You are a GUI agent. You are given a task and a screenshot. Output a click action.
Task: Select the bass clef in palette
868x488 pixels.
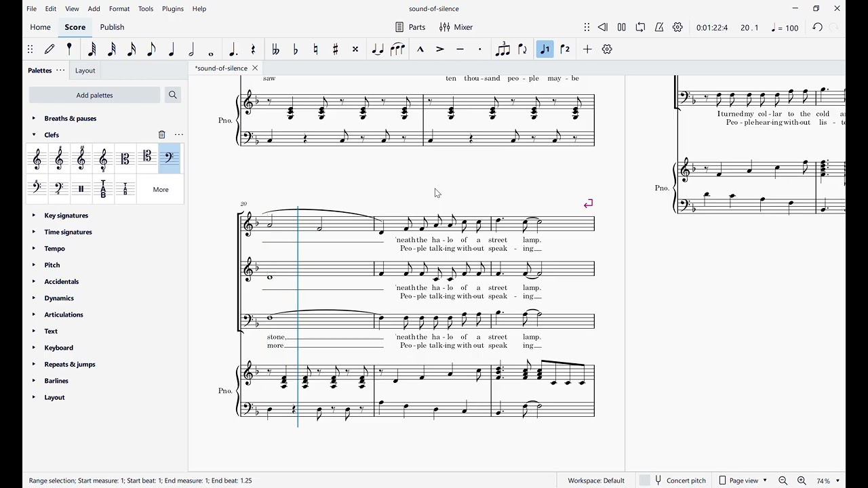170,159
